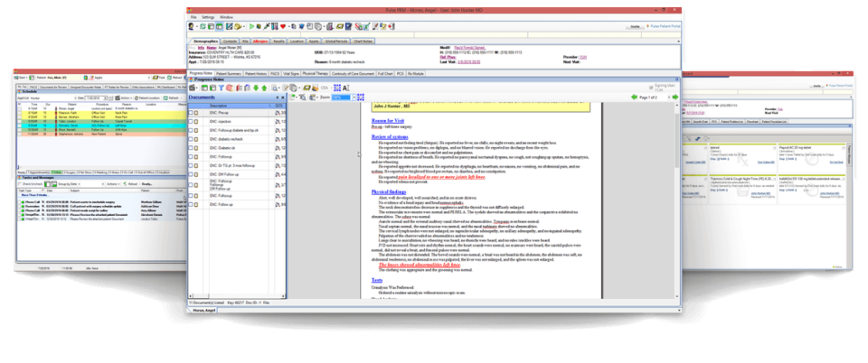Click the Invite button
This screenshot has width=868, height=363.
635,26
